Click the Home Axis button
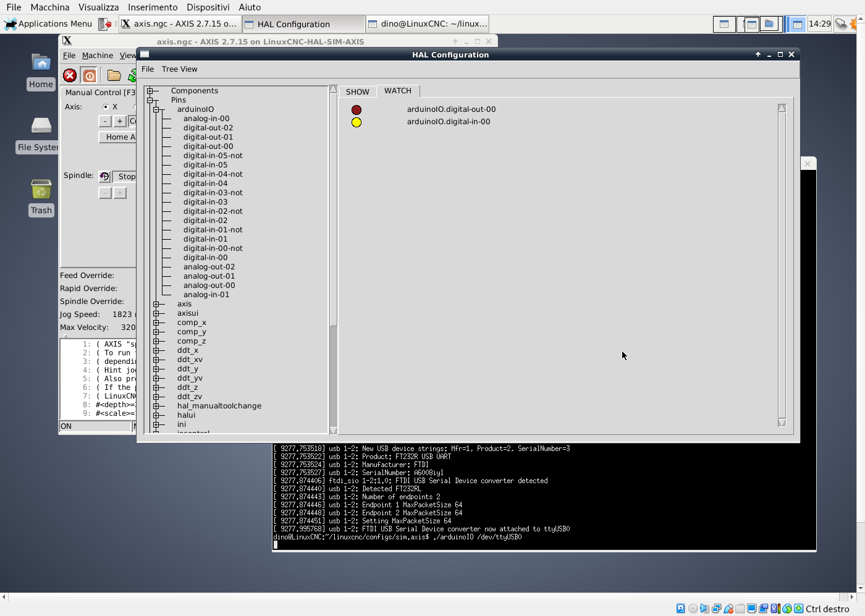The image size is (865, 616). pyautogui.click(x=117, y=137)
